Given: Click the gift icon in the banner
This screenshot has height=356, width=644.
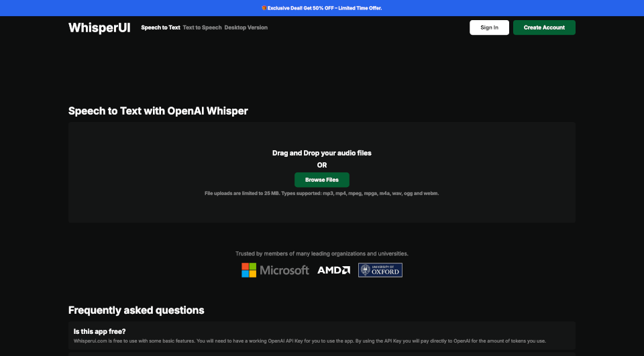Looking at the screenshot, I should (264, 8).
